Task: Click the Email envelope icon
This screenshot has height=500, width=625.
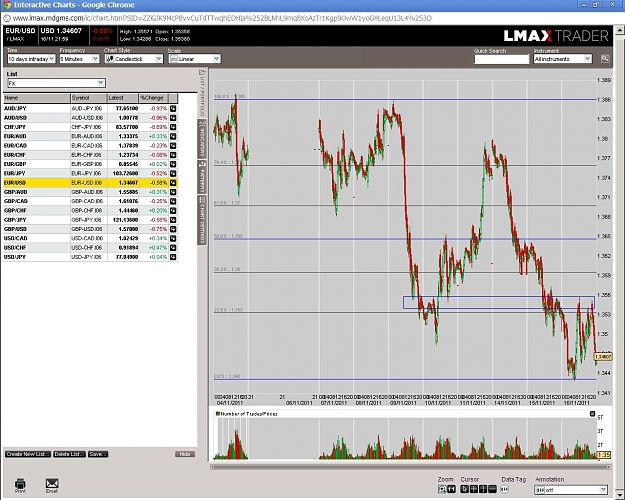Action: tap(52, 484)
